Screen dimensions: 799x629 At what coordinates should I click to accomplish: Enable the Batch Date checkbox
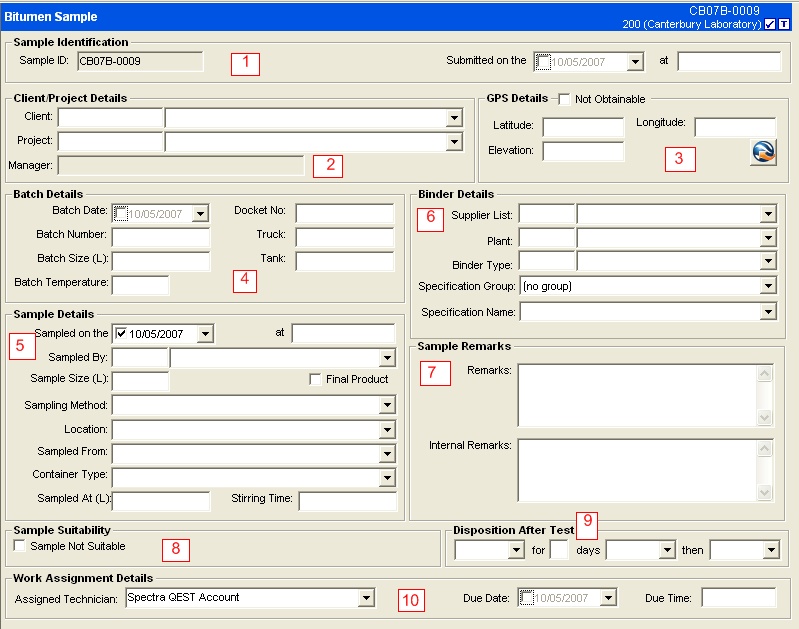pos(121,213)
